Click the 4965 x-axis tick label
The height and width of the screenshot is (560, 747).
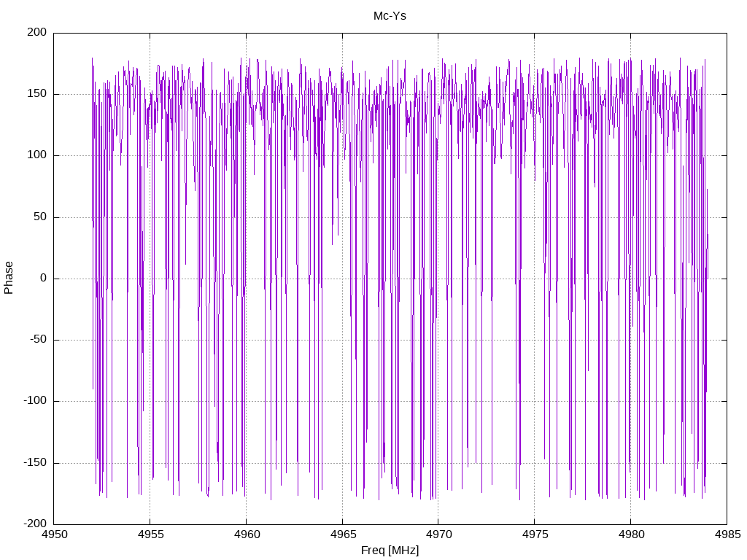click(x=343, y=534)
